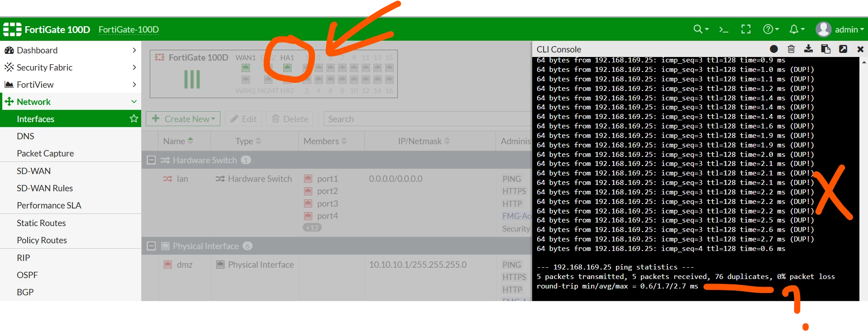This screenshot has height=331, width=868.
Task: Sort by IP/Netmask column
Action: tap(424, 141)
